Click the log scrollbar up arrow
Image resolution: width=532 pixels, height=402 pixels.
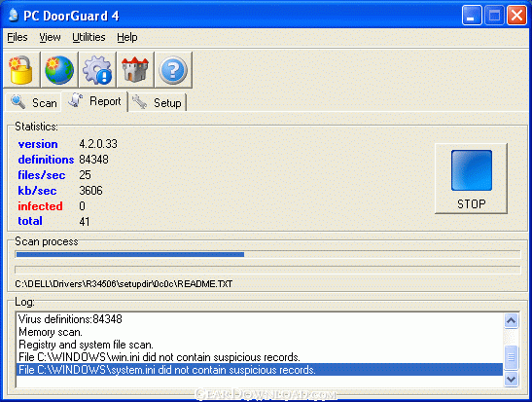(512, 320)
